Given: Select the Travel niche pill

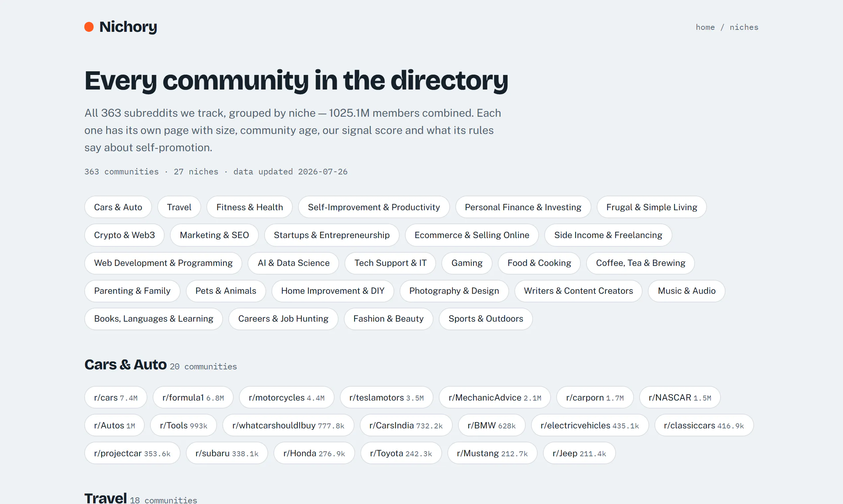Looking at the screenshot, I should (x=179, y=207).
